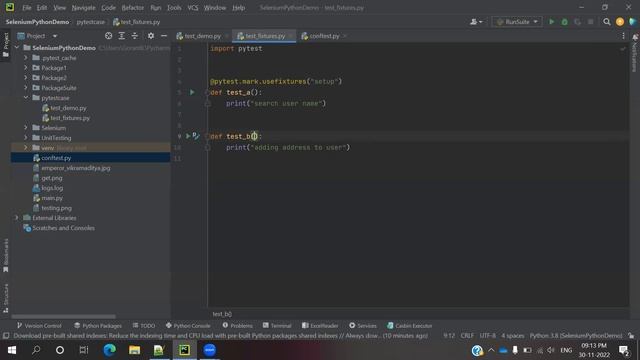Expand the .pytest_cache folder
The height and width of the screenshot is (360, 640).
coord(26,58)
